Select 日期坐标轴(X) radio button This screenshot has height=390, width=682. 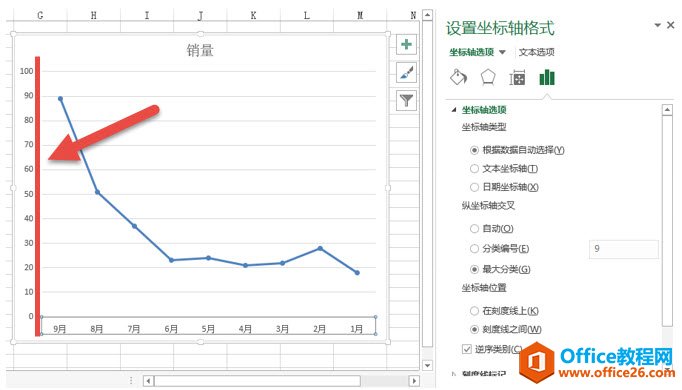475,187
